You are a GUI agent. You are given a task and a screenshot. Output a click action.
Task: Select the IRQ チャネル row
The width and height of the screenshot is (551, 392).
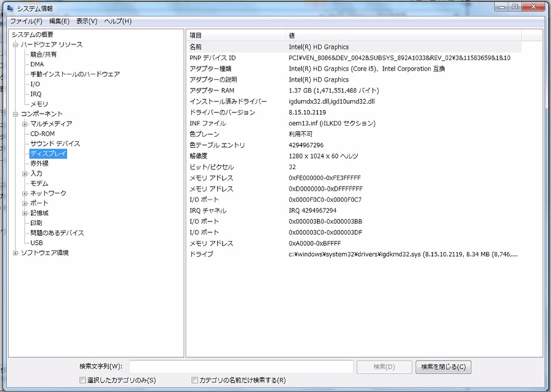[x=354, y=210]
